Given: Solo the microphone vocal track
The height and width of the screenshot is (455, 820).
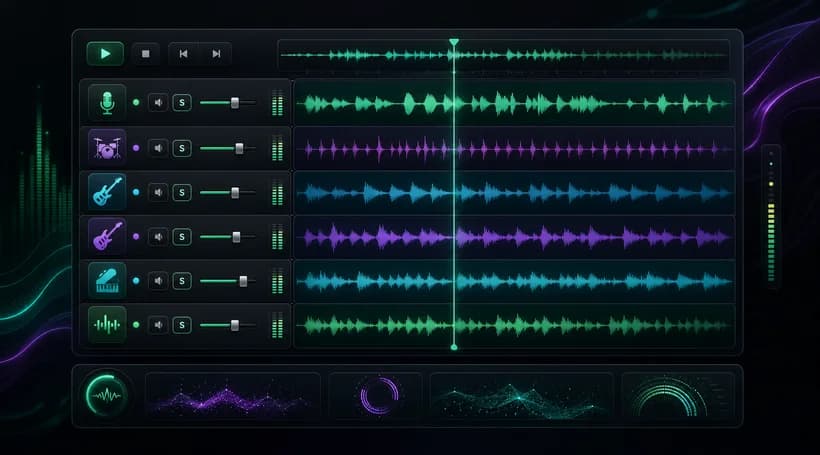Looking at the screenshot, I should (x=182, y=103).
